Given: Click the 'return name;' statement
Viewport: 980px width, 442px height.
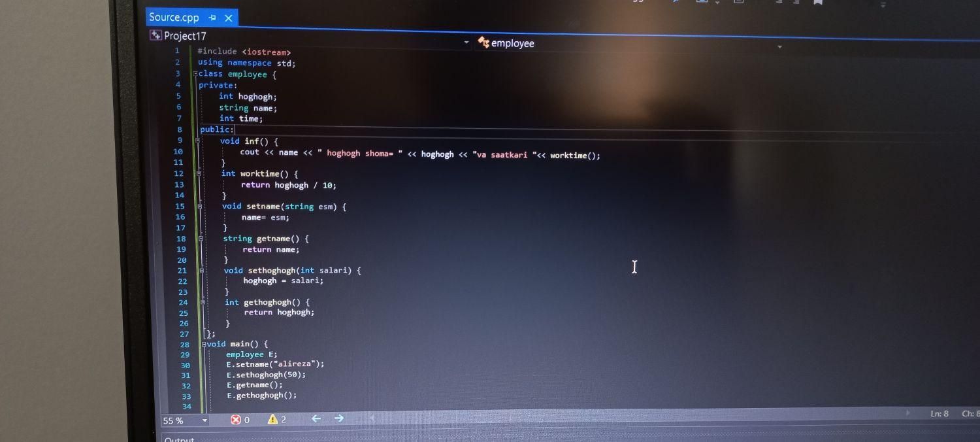Looking at the screenshot, I should [271, 249].
